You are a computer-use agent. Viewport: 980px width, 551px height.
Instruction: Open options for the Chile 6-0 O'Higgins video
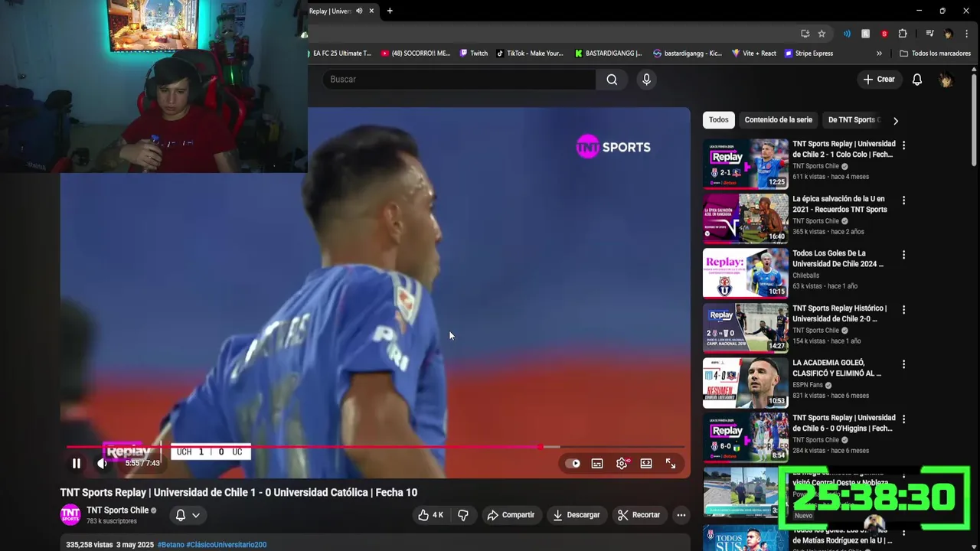click(903, 419)
